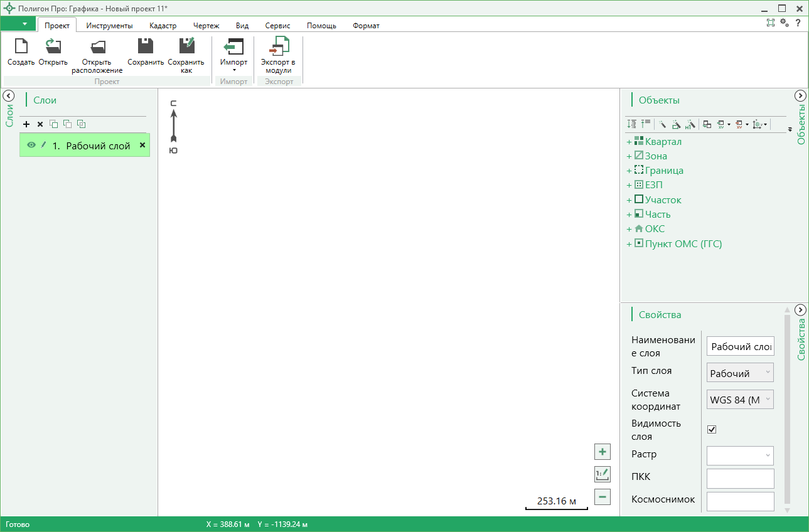
Task: Expand the Участок tree node
Action: [x=630, y=200]
